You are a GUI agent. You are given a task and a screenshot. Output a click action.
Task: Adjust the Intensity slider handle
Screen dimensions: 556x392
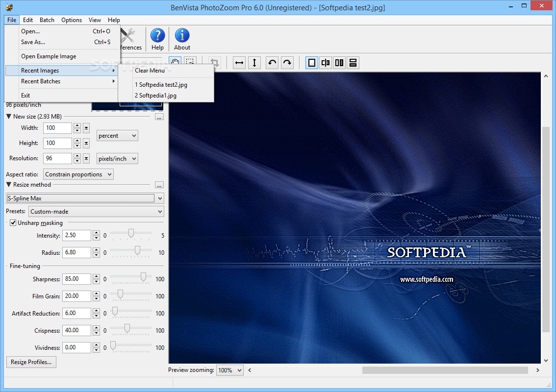tap(131, 233)
